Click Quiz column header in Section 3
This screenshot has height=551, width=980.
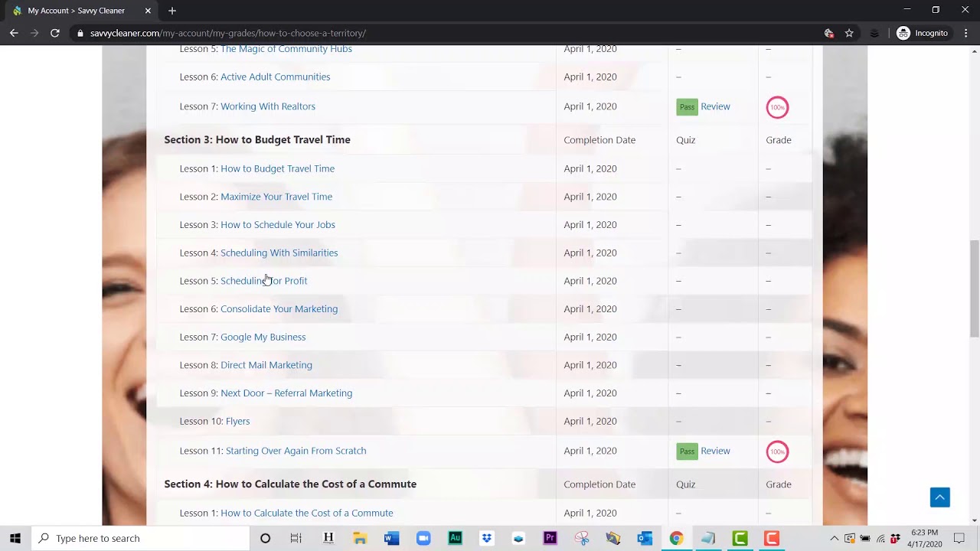coord(685,140)
